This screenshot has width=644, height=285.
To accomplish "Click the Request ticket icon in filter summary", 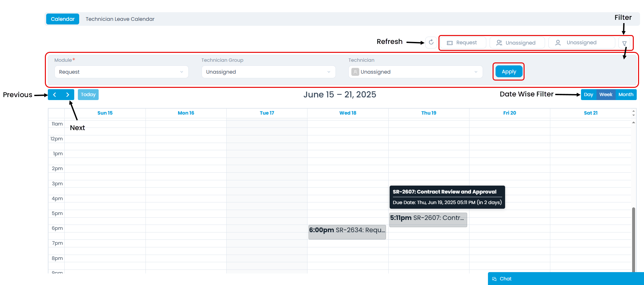I will click(x=450, y=43).
